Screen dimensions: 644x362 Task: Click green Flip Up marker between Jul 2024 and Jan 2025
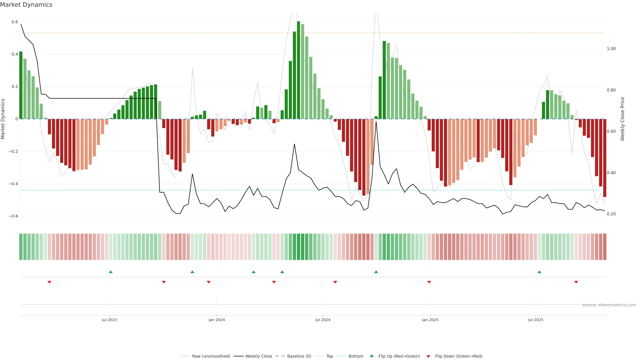pos(376,272)
